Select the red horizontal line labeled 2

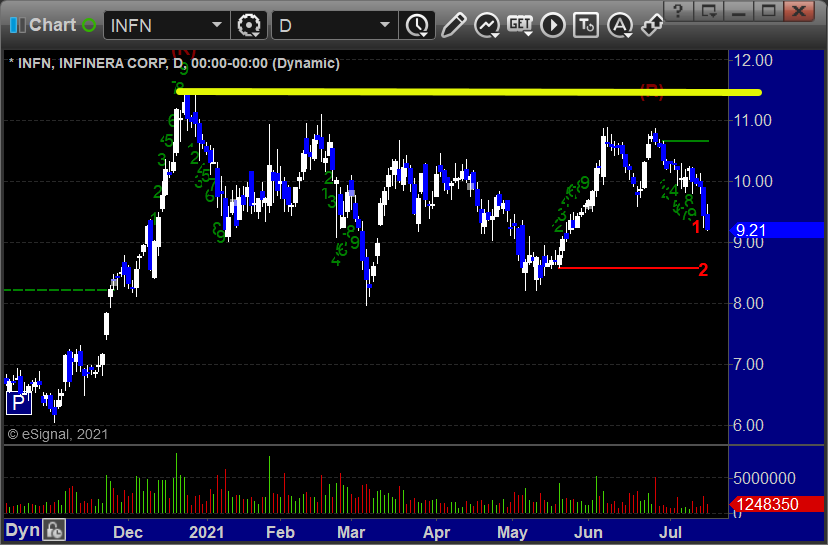[x=628, y=268]
